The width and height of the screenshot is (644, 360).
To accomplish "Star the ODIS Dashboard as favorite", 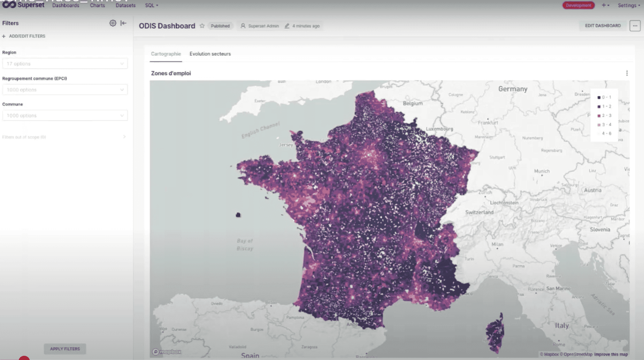I will [202, 26].
